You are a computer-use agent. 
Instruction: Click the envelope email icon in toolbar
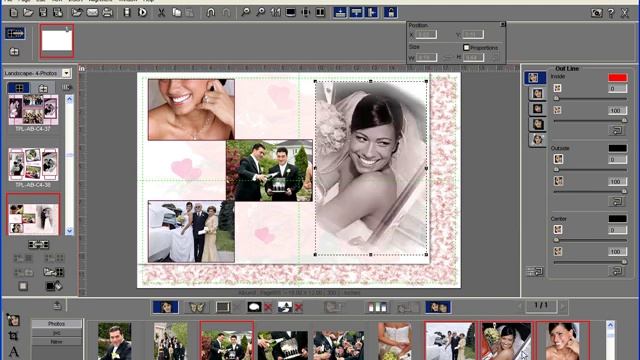point(92,13)
